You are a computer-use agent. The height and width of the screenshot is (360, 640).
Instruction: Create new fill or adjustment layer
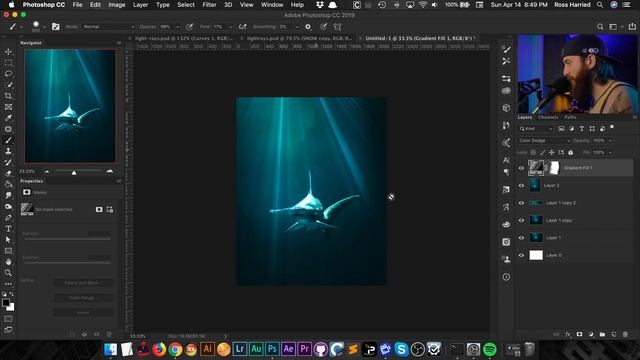[591, 334]
